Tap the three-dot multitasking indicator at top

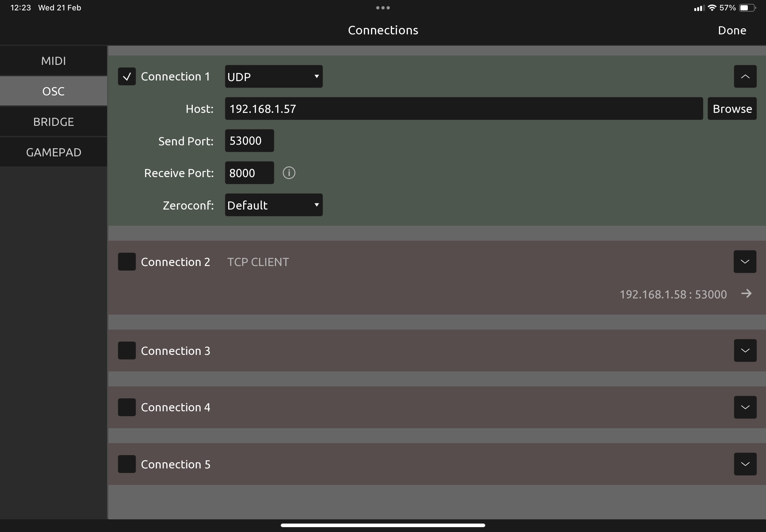click(382, 7)
